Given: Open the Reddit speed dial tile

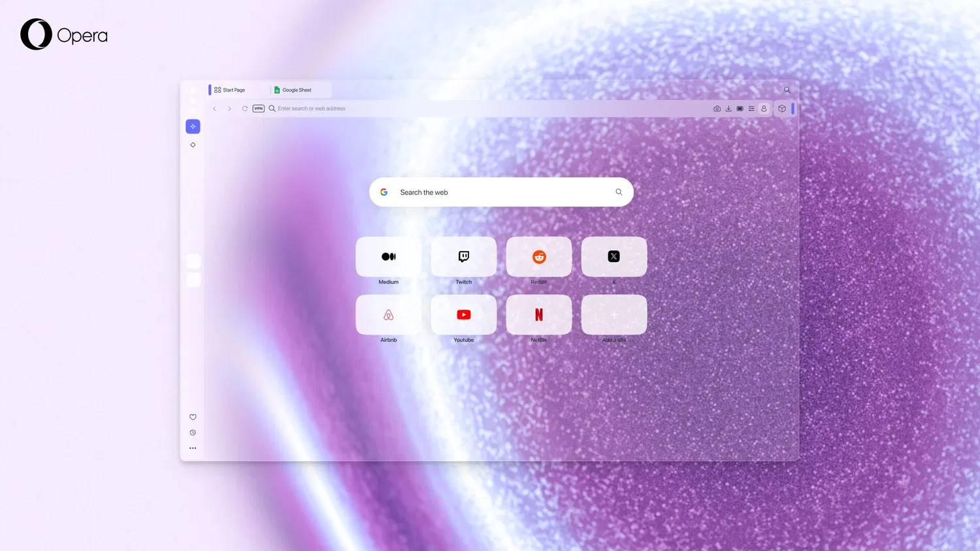Looking at the screenshot, I should tap(539, 257).
